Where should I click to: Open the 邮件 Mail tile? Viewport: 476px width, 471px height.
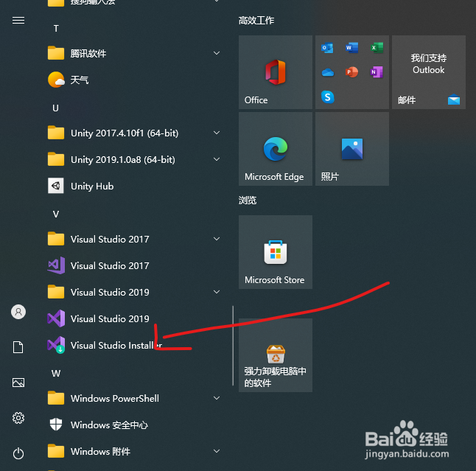(429, 72)
